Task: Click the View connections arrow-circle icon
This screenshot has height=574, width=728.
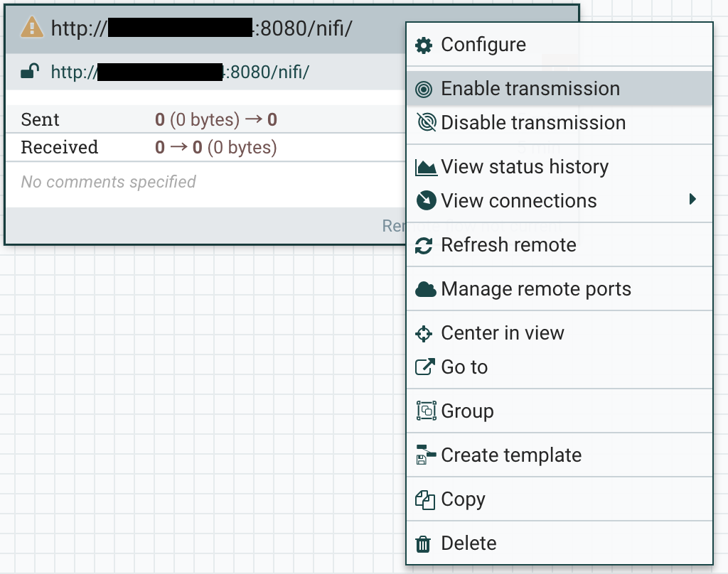Action: [x=427, y=200]
